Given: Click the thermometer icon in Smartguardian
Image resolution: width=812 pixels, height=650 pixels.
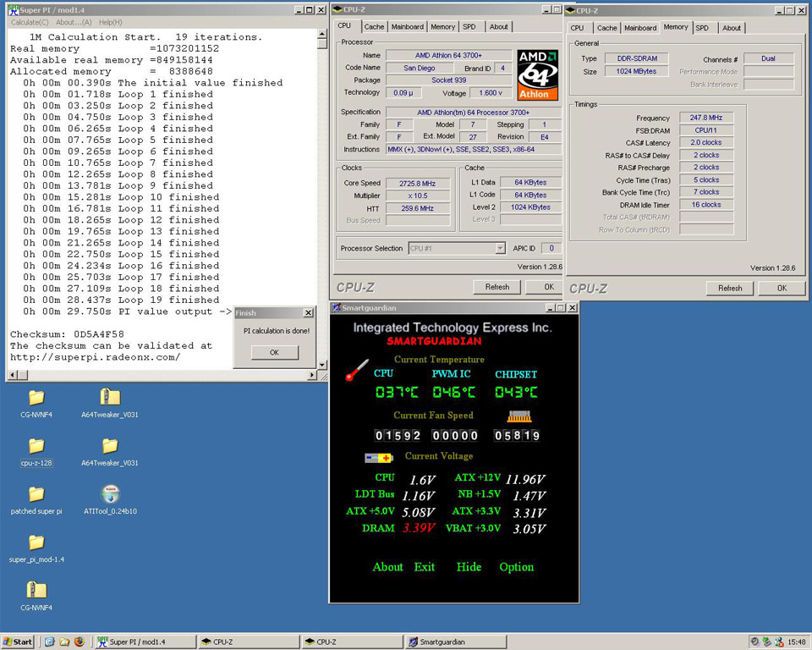Looking at the screenshot, I should click(x=356, y=371).
